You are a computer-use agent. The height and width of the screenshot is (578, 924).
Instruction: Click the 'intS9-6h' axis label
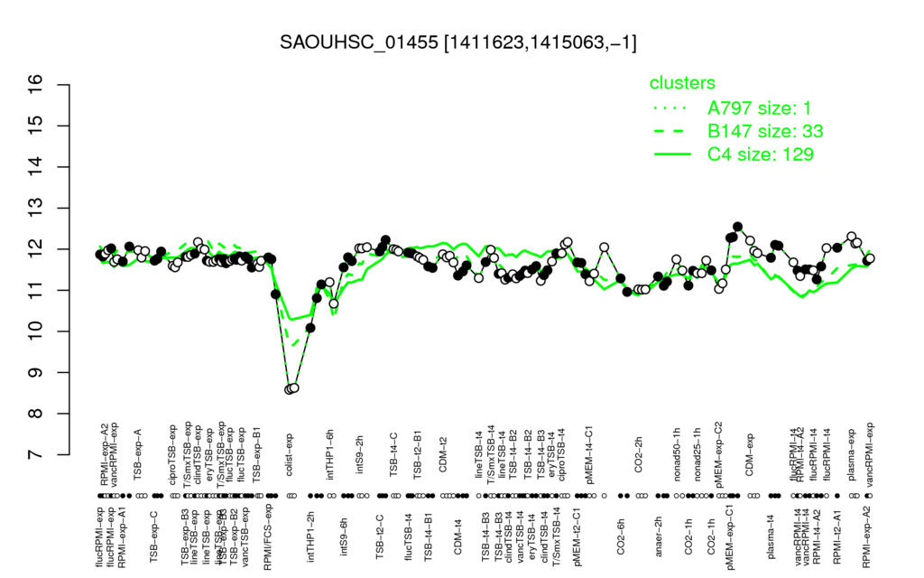[x=344, y=536]
